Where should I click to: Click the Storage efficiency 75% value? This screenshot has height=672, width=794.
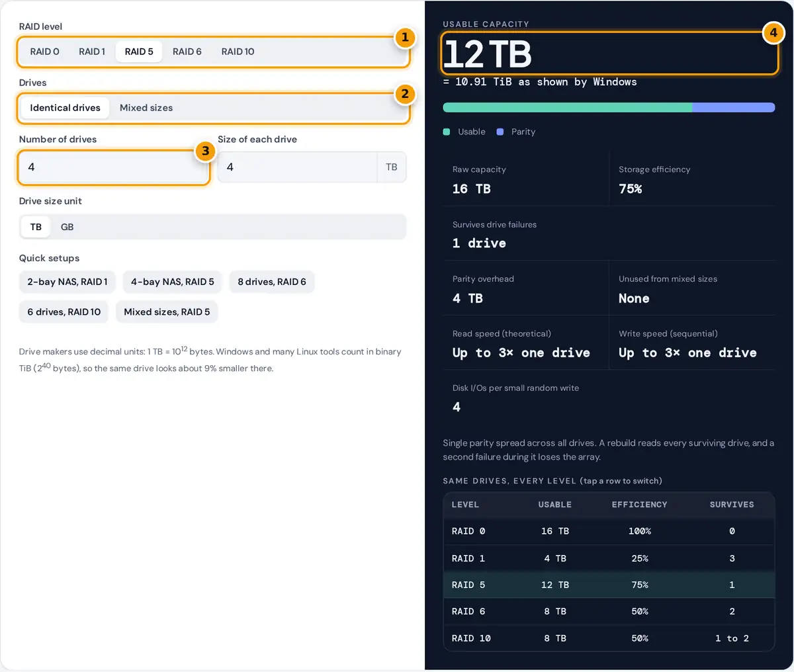[x=631, y=189]
